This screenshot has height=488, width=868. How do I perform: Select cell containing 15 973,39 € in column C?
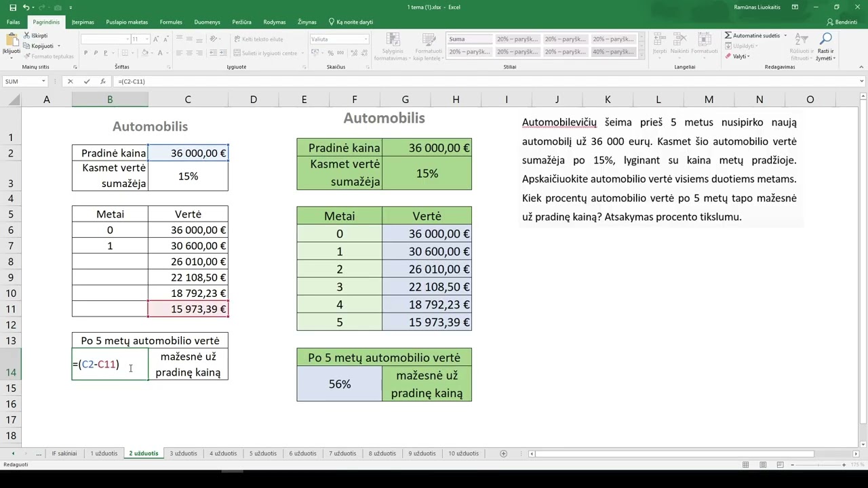coord(188,309)
